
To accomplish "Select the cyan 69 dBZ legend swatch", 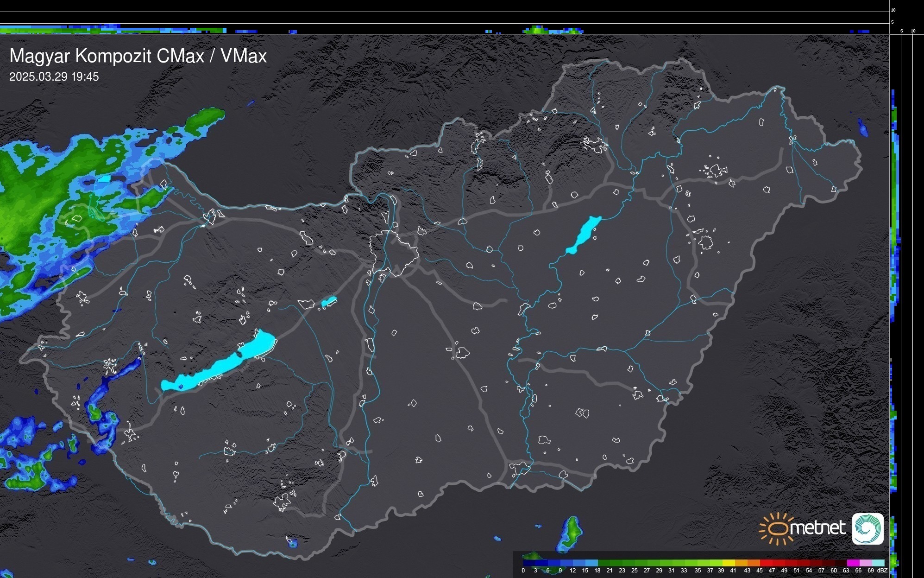I will click(878, 563).
